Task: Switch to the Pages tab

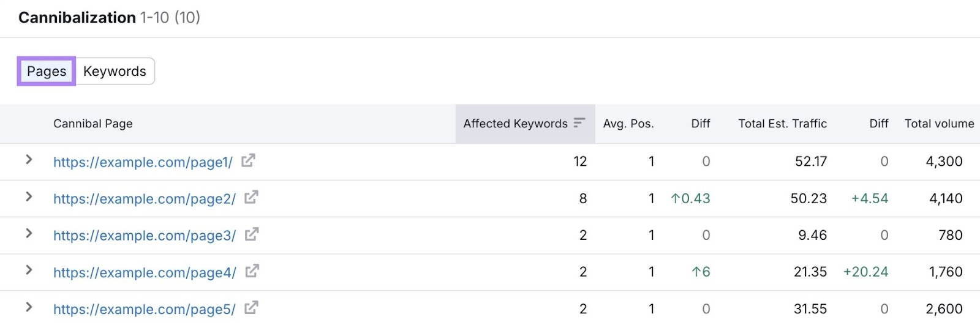Action: click(47, 72)
